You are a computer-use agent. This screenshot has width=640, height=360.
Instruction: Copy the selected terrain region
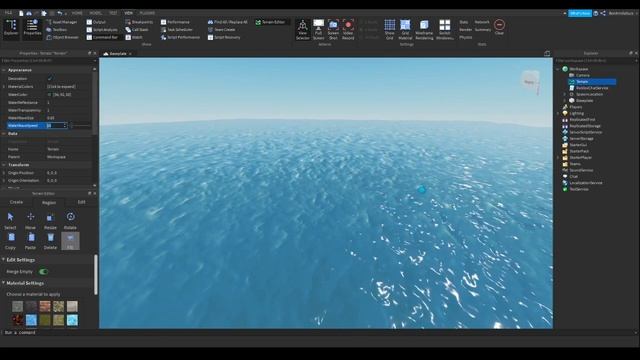(x=10, y=241)
